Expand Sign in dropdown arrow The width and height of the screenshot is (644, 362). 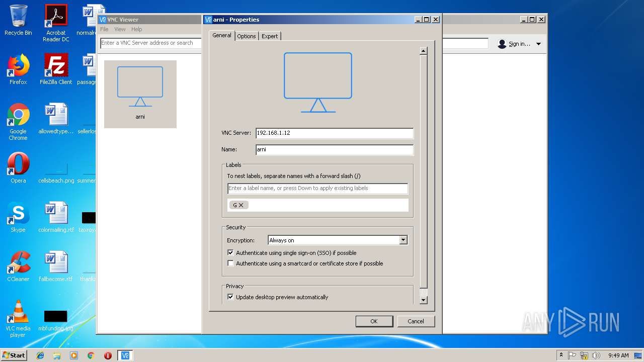(538, 44)
